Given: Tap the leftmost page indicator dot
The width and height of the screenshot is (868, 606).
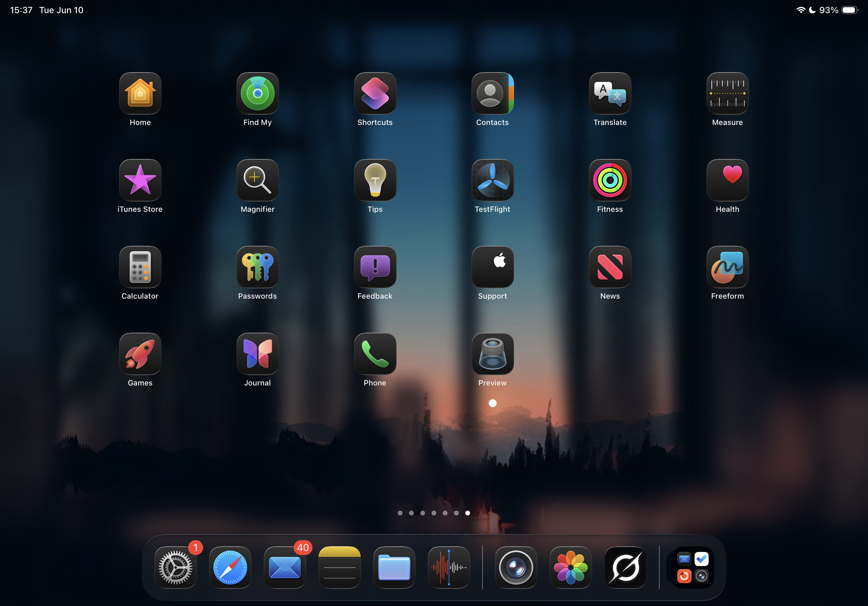Looking at the screenshot, I should coord(400,513).
